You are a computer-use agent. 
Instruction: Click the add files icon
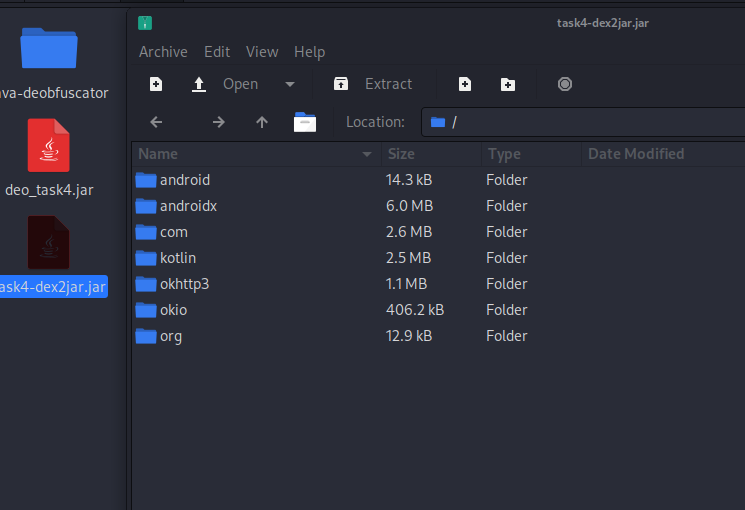[465, 84]
